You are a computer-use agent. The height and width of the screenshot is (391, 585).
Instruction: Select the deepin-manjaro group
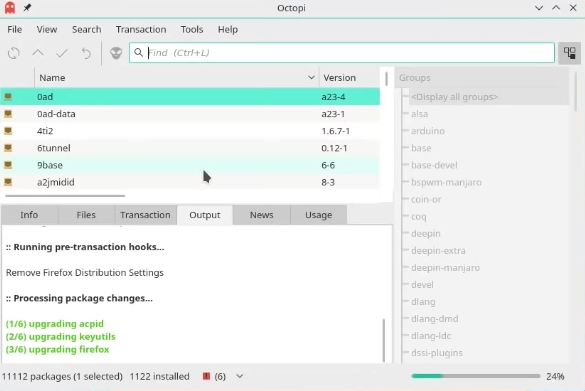(445, 268)
